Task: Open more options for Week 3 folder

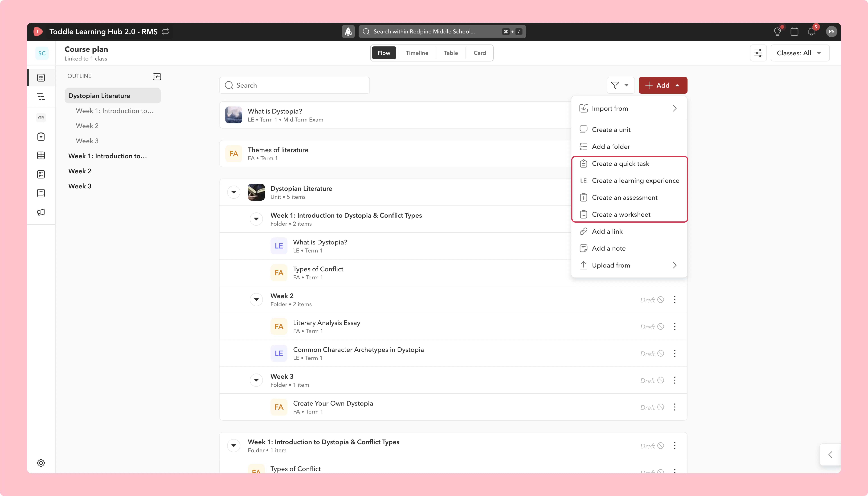Action: pyautogui.click(x=674, y=380)
